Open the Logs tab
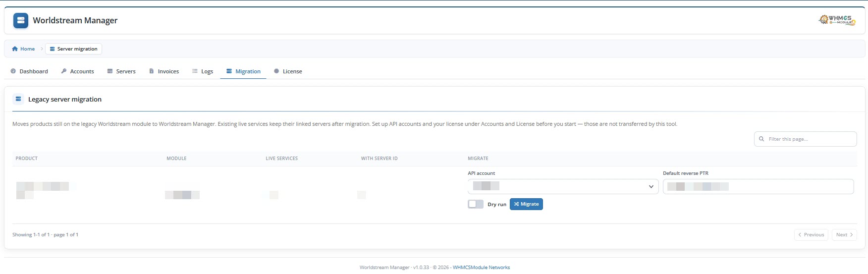The image size is (868, 274). point(203,71)
